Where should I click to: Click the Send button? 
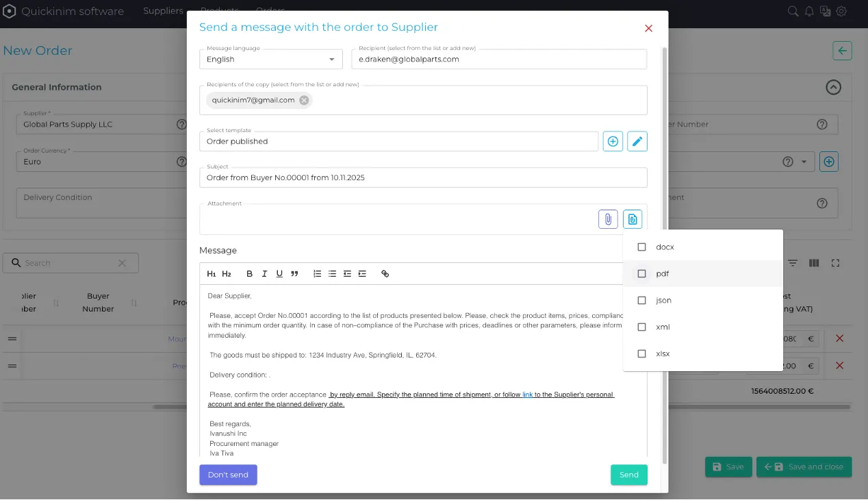[x=628, y=475]
